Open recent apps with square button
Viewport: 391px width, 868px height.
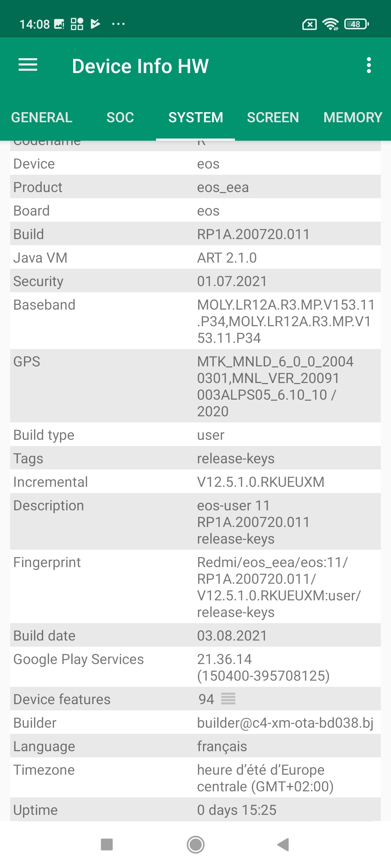pos(107,844)
